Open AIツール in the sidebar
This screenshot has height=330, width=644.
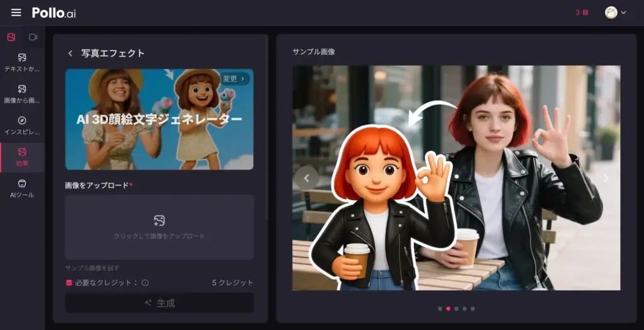coord(22,188)
